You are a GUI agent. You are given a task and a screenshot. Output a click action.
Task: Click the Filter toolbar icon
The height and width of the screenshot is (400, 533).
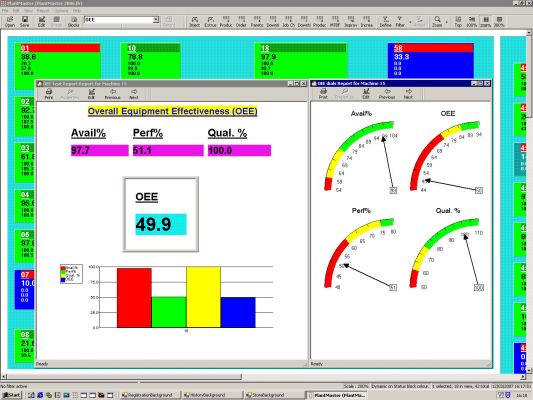[x=400, y=21]
